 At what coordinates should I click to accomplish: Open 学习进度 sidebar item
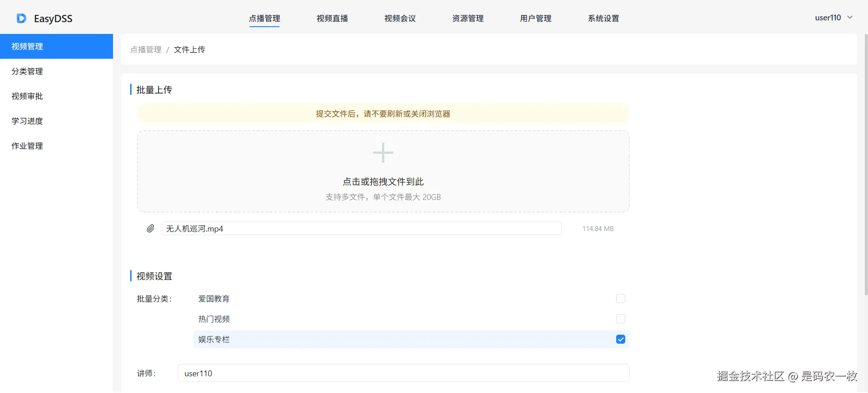click(x=57, y=121)
